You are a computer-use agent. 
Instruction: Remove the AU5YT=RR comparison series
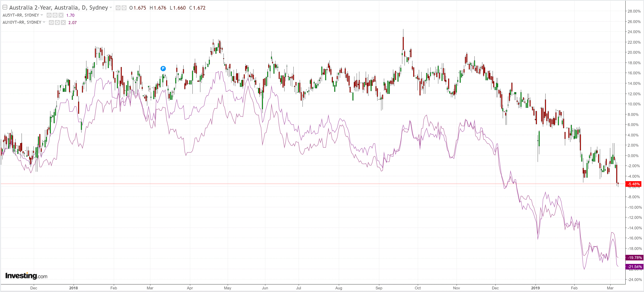click(x=61, y=15)
